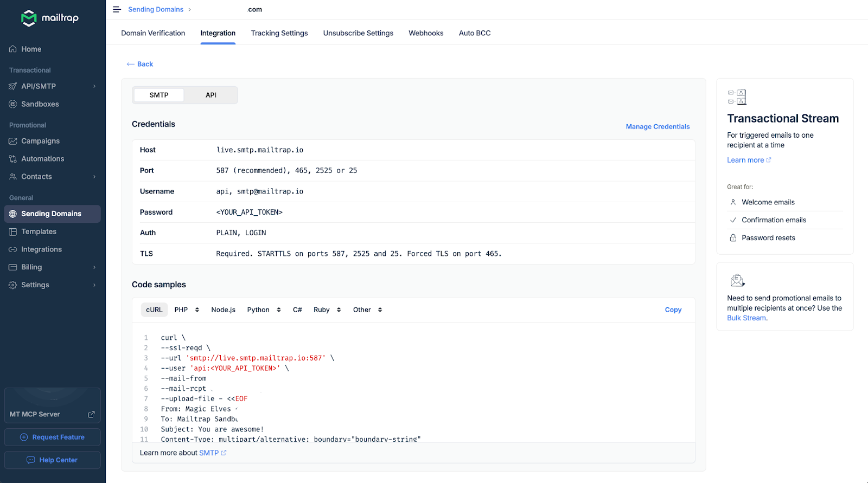
Task: Click the Back link
Action: tap(140, 64)
